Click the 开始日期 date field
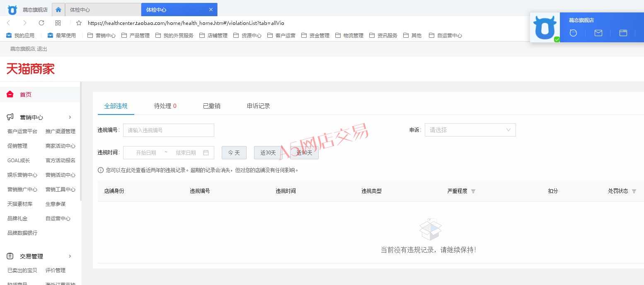 146,153
